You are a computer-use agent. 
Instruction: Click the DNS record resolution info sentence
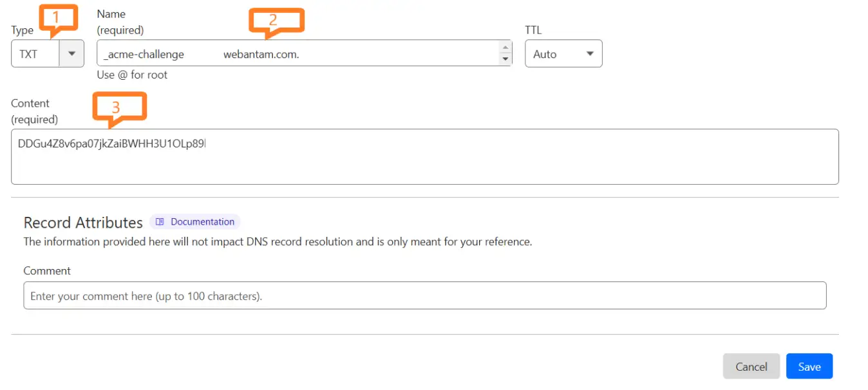pyautogui.click(x=278, y=242)
